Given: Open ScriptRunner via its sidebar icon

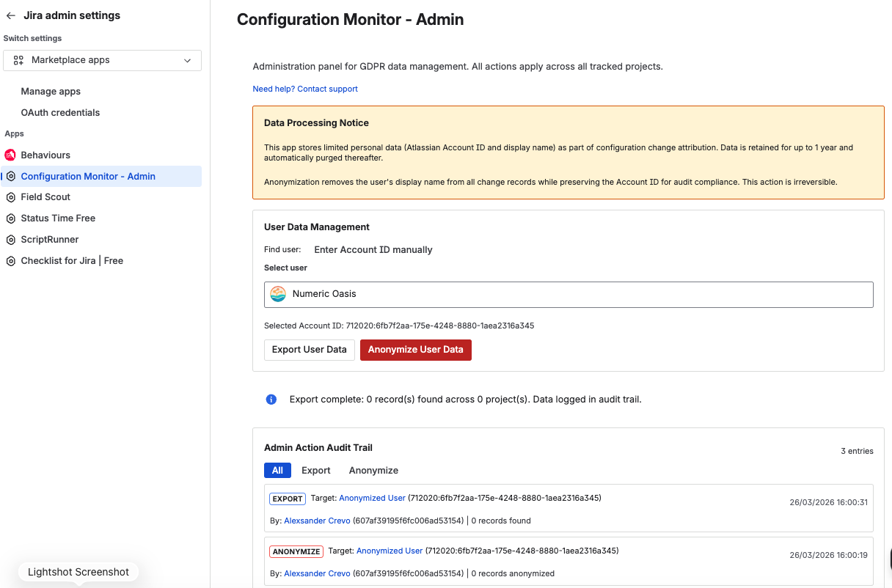Looking at the screenshot, I should point(10,239).
